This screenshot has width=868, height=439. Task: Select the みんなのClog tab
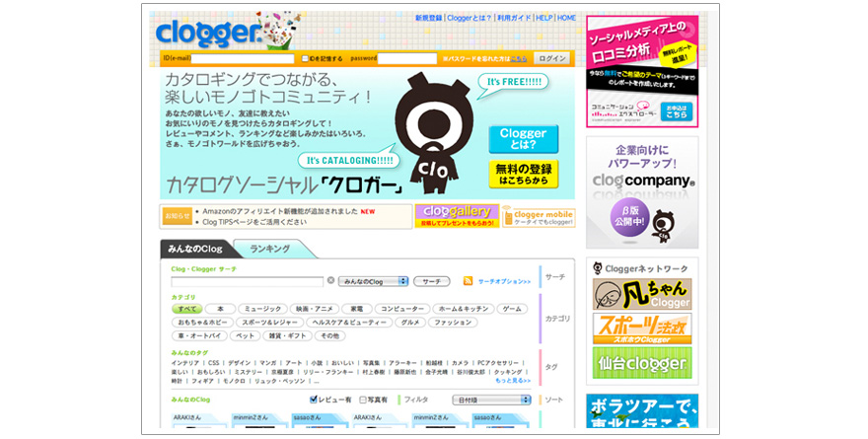193,250
